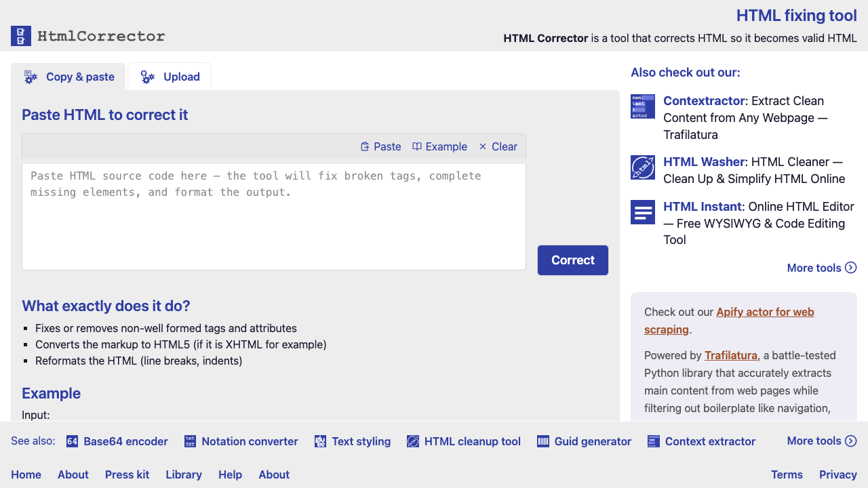Click the HTML Instant editor icon

pos(642,212)
